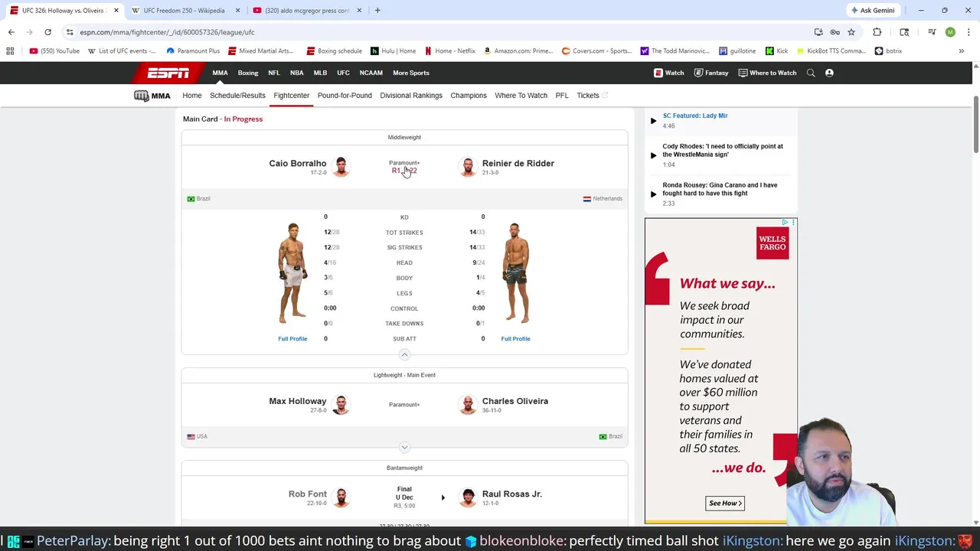Open the Chrome three-dot menu
Screen dimensions: 980x551
click(967, 32)
